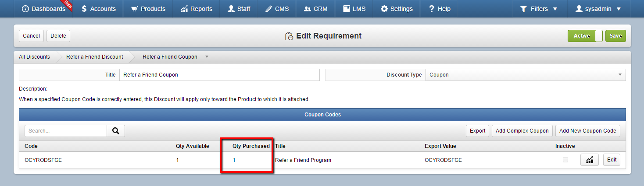
Task: Open the Staff person menu
Action: (x=239, y=9)
